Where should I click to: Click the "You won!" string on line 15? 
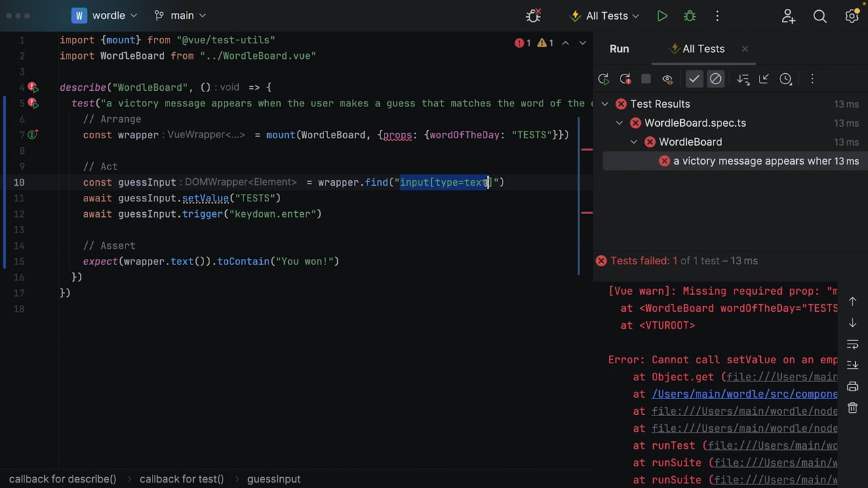point(307,261)
